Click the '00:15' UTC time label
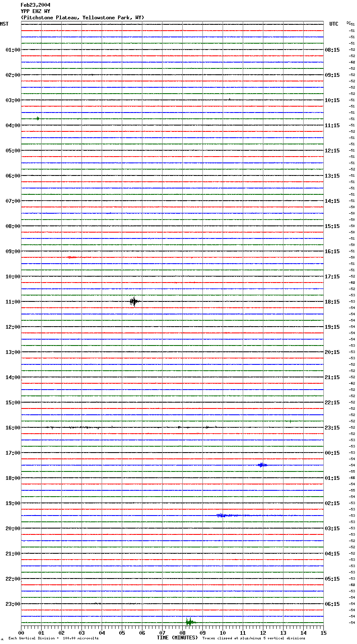Image resolution: width=357 pixels, height=644 pixels. 332,453
